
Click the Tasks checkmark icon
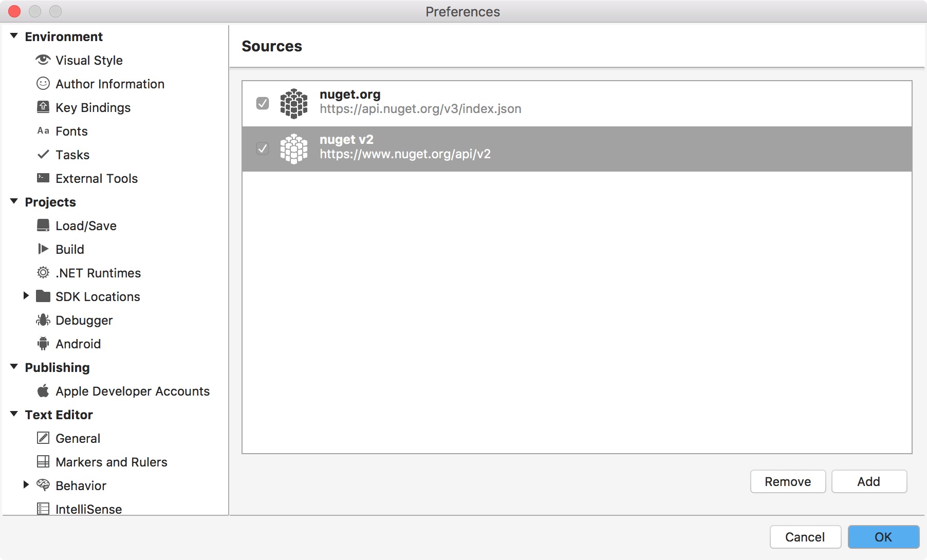point(43,154)
